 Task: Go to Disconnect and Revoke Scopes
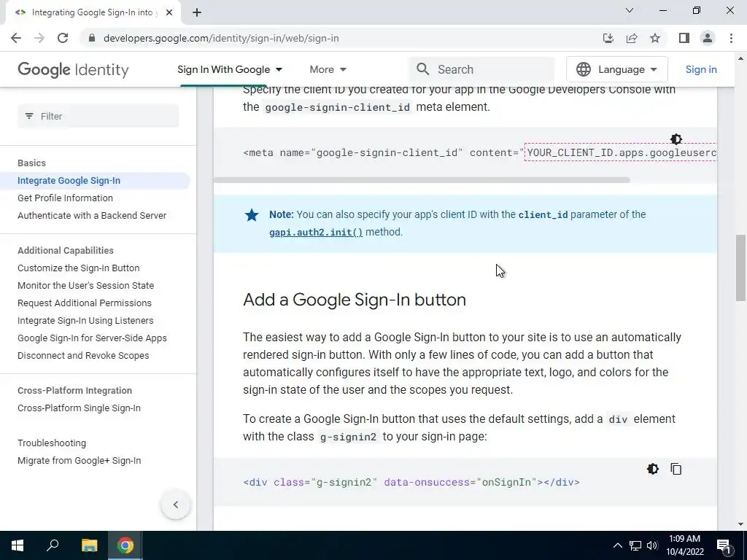point(83,356)
